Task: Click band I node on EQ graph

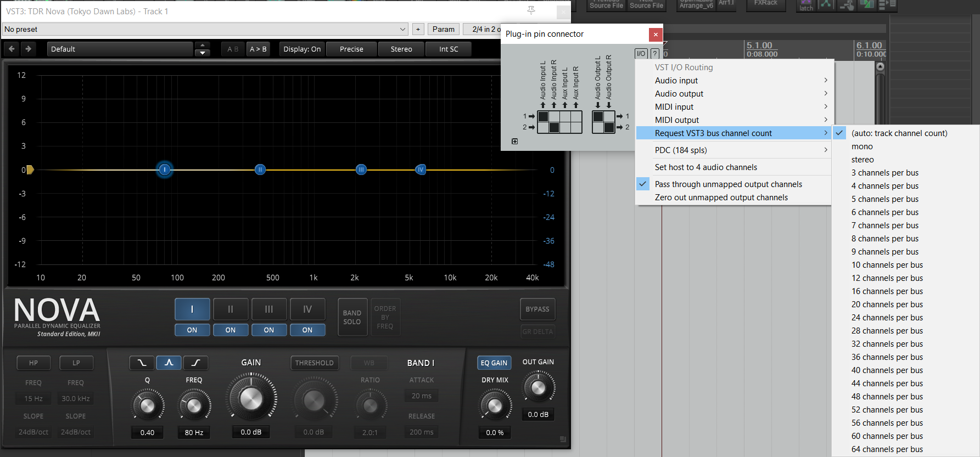Action: [165, 170]
